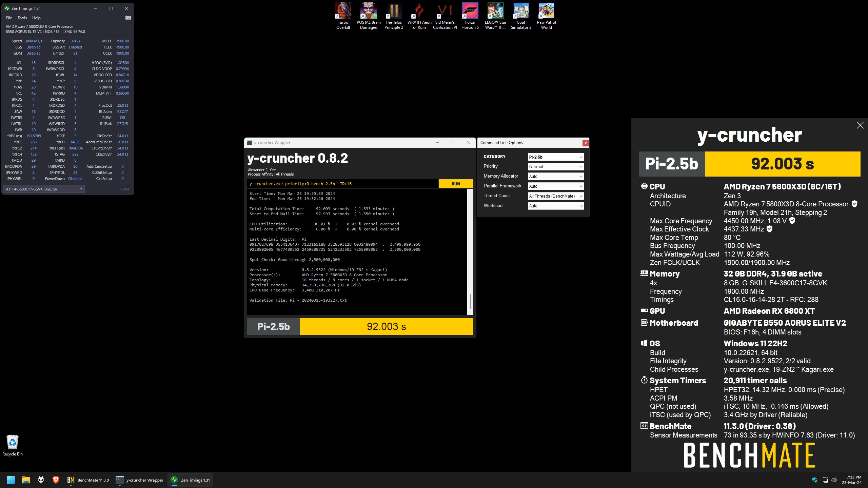Click the tCL value 16
The height and width of the screenshot is (488, 868).
(34, 63)
